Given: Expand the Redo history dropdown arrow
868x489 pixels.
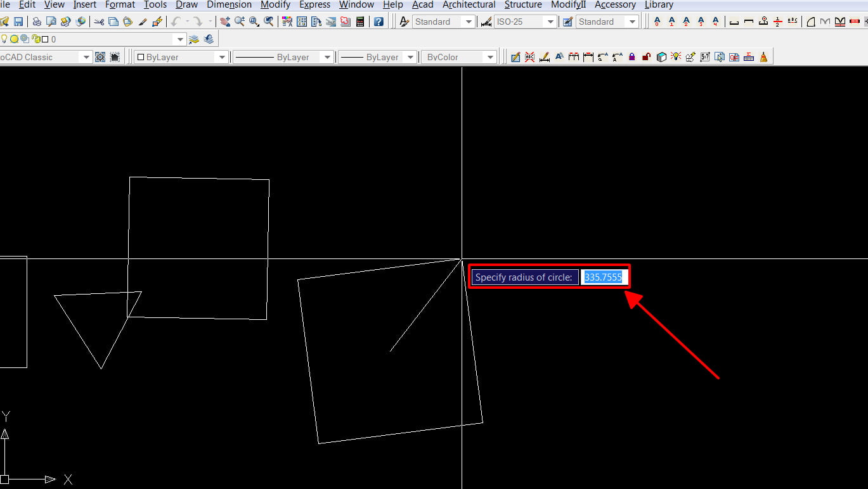Looking at the screenshot, I should (210, 22).
